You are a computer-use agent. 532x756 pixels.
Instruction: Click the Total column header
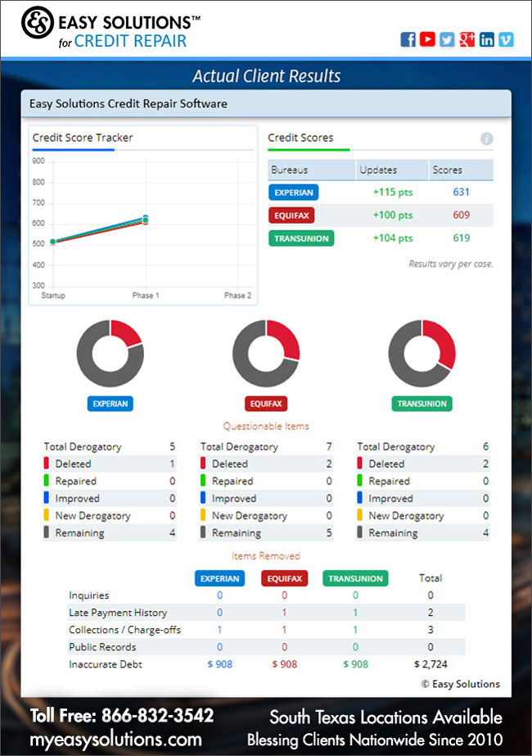431,578
